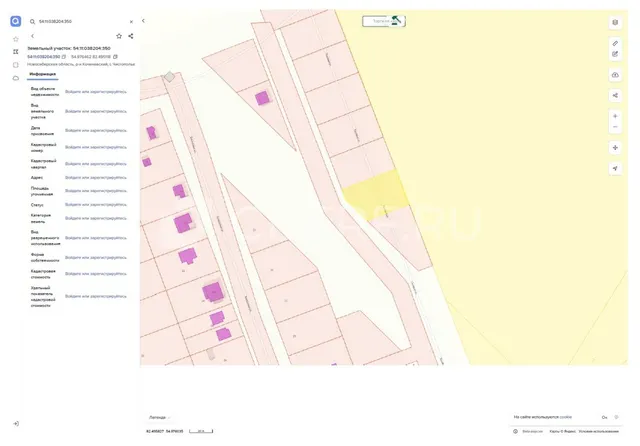Screen dimensions: 640x446
Task: Accept cookies with the Ок button
Action: click(x=604, y=417)
